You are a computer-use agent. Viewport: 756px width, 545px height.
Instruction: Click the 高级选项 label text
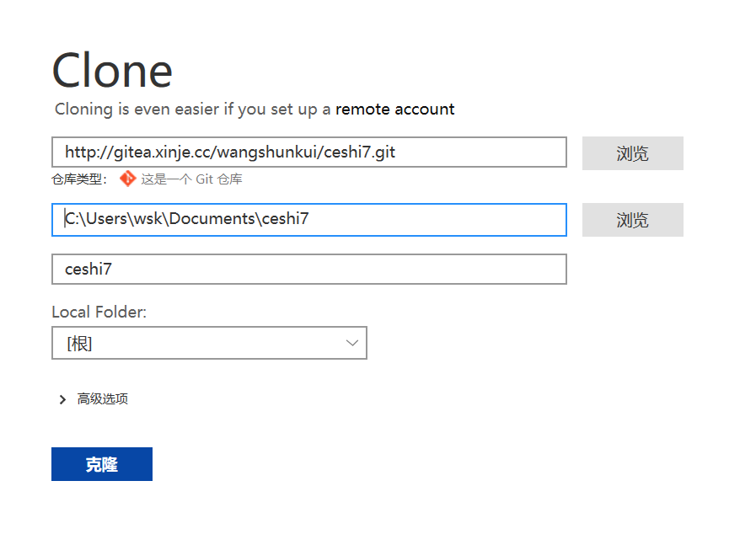[103, 399]
